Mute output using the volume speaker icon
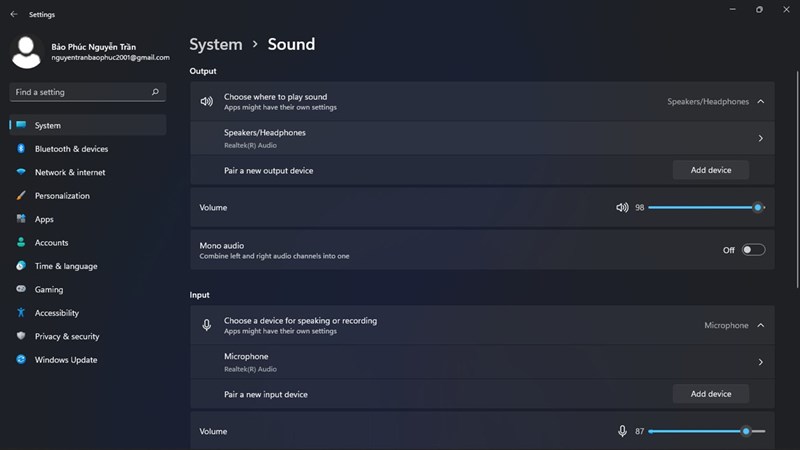The width and height of the screenshot is (800, 450). (x=622, y=208)
